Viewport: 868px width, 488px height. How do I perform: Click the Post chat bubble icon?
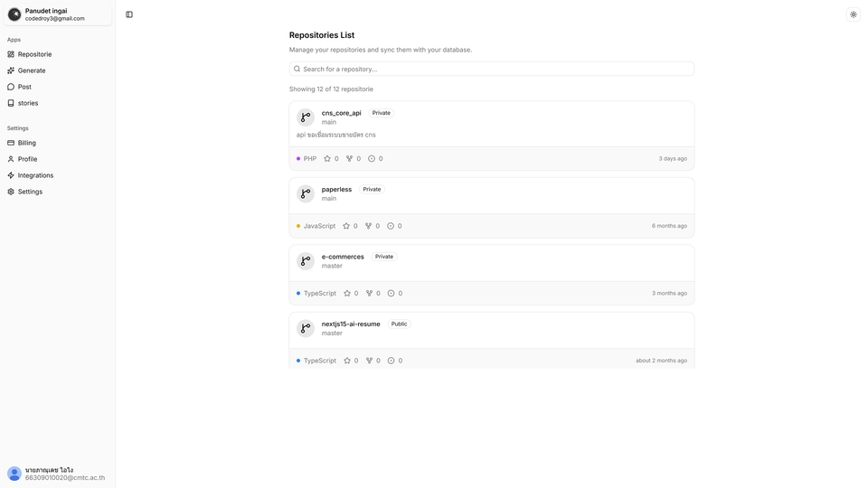[x=11, y=87]
